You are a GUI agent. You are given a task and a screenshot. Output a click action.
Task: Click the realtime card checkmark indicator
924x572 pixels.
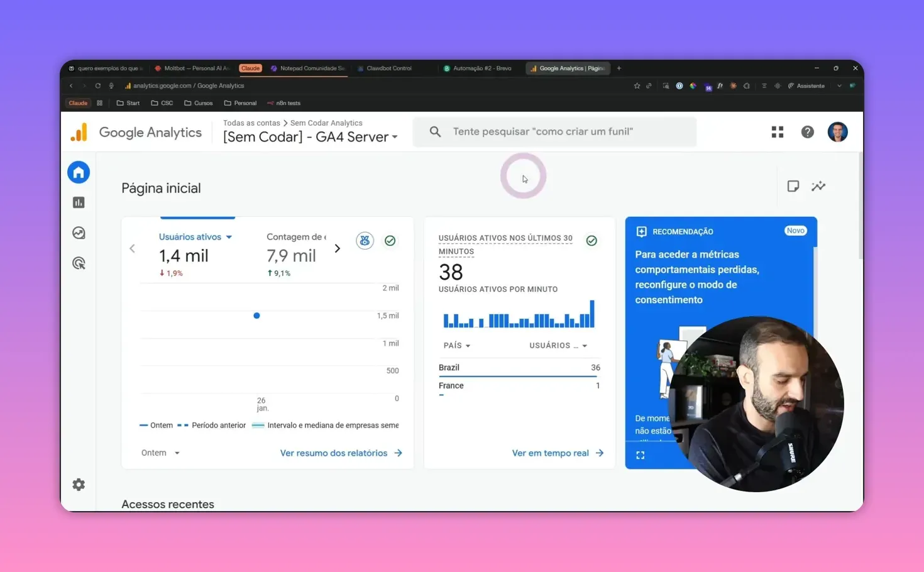coord(591,241)
